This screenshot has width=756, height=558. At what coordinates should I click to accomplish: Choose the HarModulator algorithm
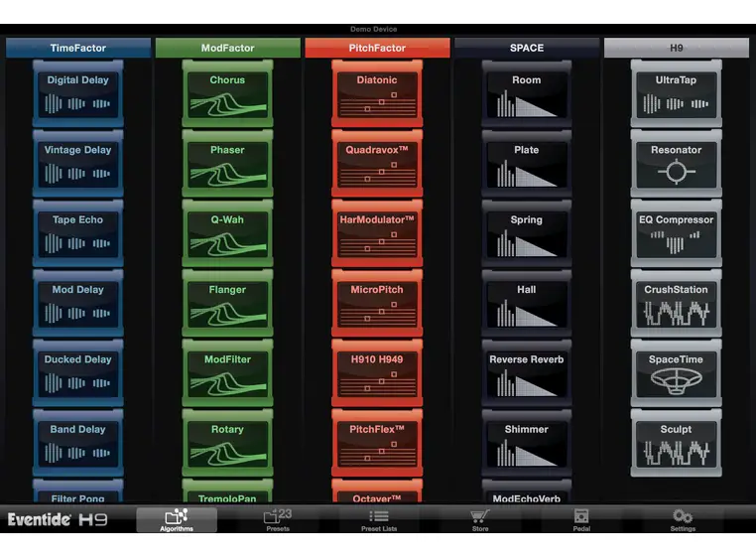(x=377, y=233)
